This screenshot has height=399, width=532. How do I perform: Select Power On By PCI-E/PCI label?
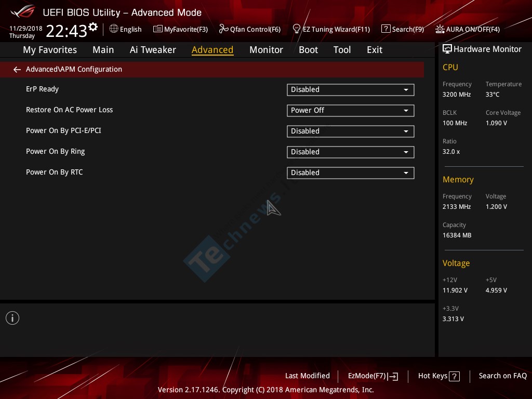(x=63, y=130)
